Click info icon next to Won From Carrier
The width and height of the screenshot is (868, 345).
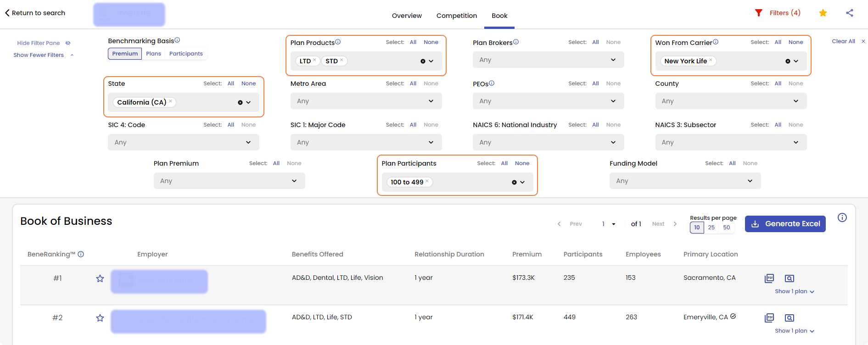click(x=716, y=42)
